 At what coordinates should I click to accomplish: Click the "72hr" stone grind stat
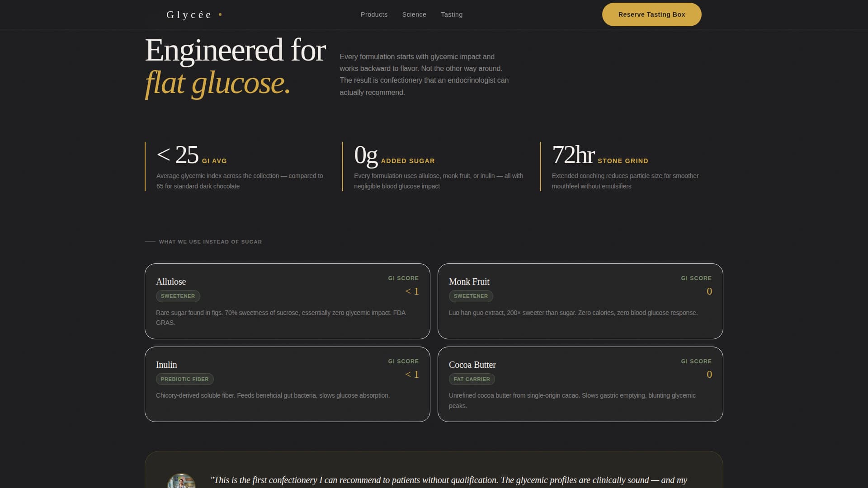click(573, 155)
